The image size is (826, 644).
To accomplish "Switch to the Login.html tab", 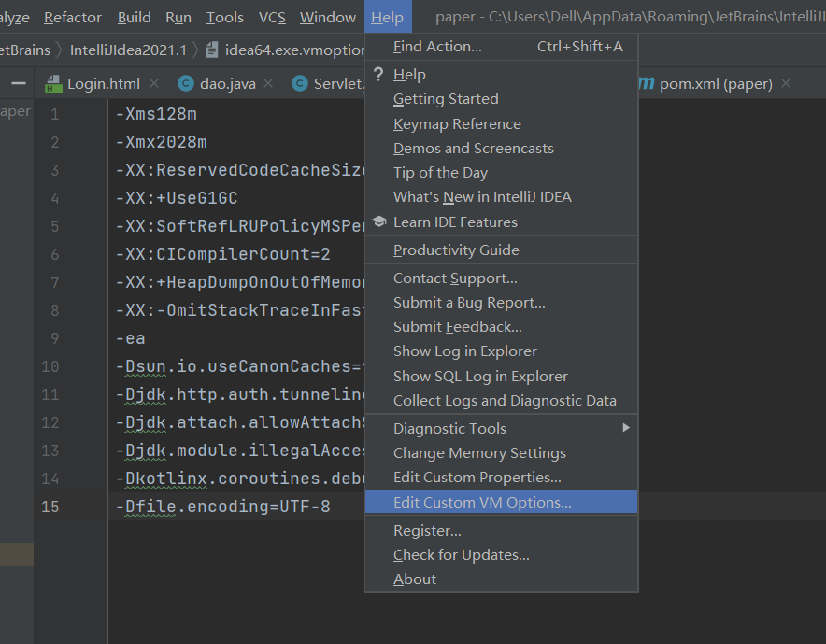I will 103,83.
